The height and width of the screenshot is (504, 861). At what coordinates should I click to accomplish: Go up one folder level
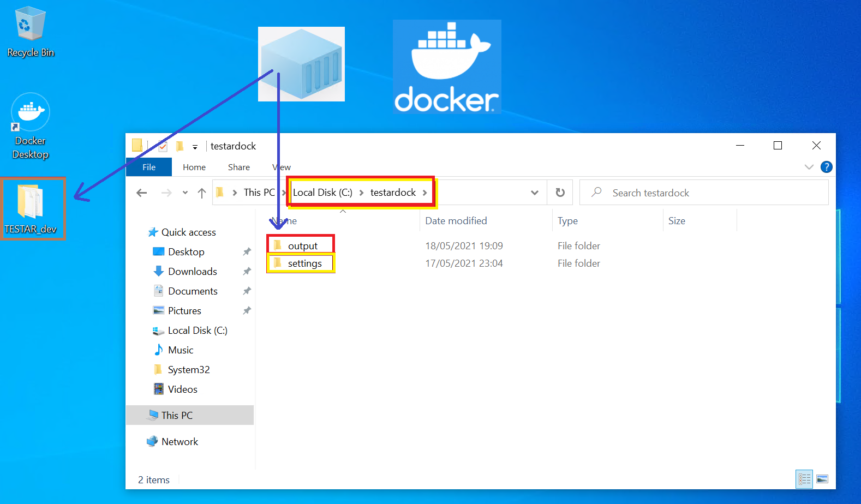[x=202, y=193]
